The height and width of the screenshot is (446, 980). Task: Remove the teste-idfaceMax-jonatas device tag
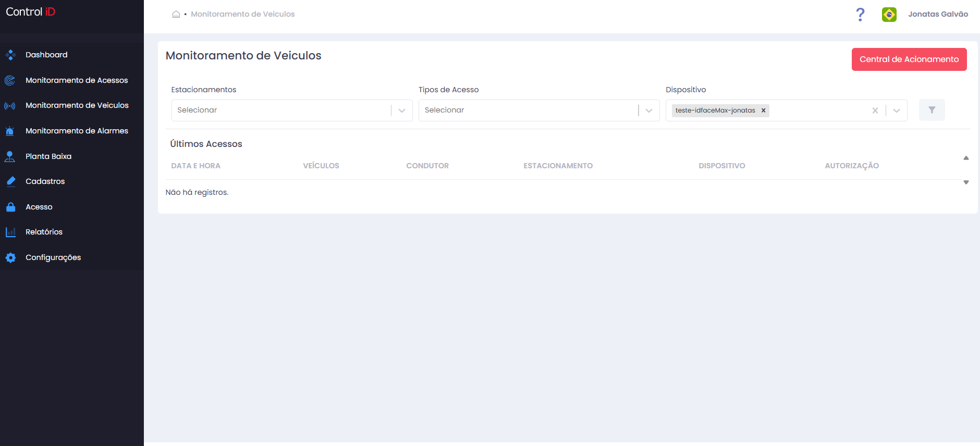[763, 110]
